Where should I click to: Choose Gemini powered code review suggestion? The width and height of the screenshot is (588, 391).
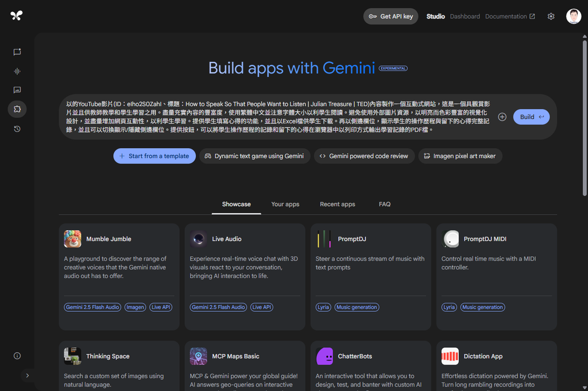(364, 156)
